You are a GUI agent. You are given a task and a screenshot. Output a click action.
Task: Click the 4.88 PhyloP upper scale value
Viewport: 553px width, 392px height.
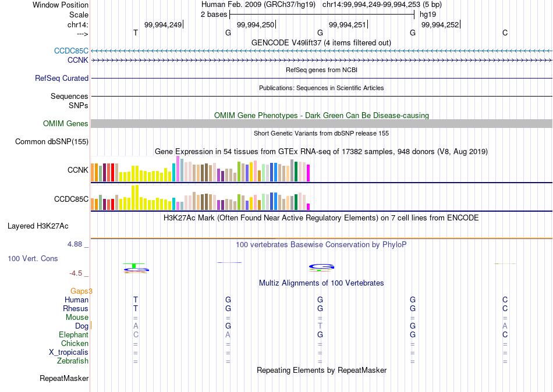coord(75,244)
